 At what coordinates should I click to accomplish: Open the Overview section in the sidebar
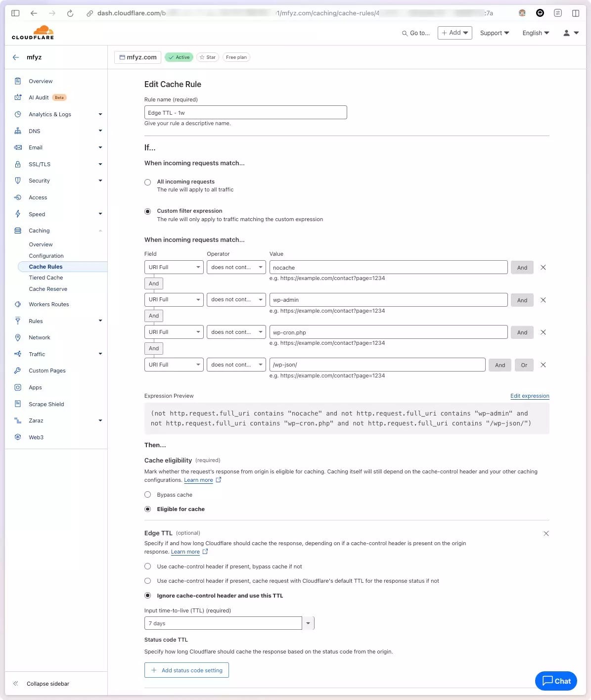pyautogui.click(x=40, y=81)
